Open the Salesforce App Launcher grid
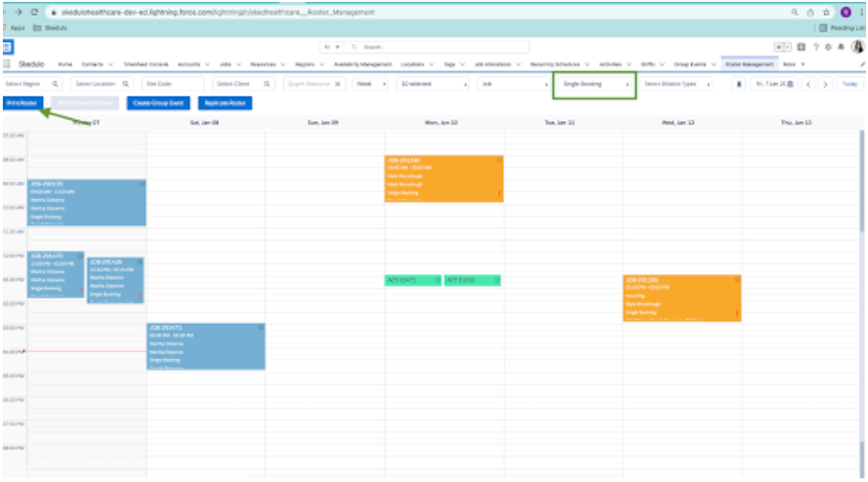This screenshot has width=868, height=482. (x=7, y=64)
